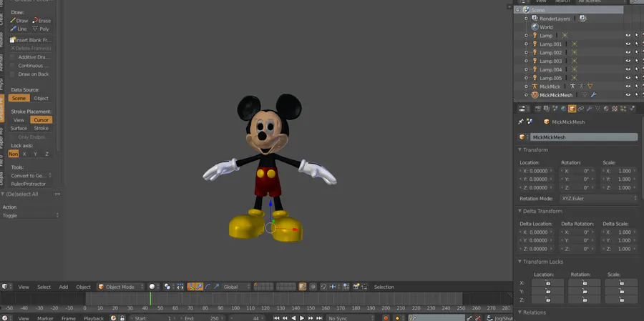Click the timeline play button
644x321 pixels.
click(x=302, y=318)
